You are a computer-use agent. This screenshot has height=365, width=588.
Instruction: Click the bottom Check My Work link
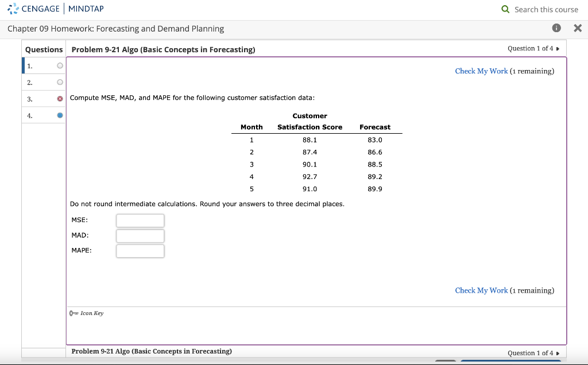tap(481, 290)
